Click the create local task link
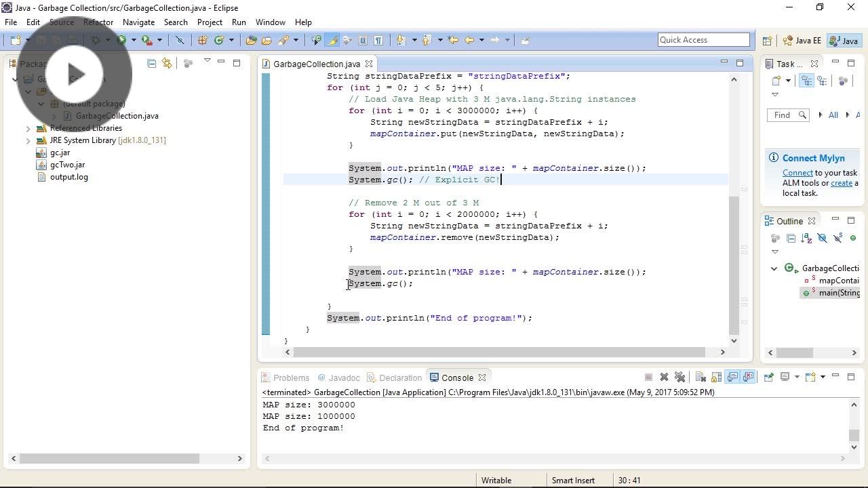Image resolution: width=868 pixels, height=488 pixels. [x=841, y=182]
